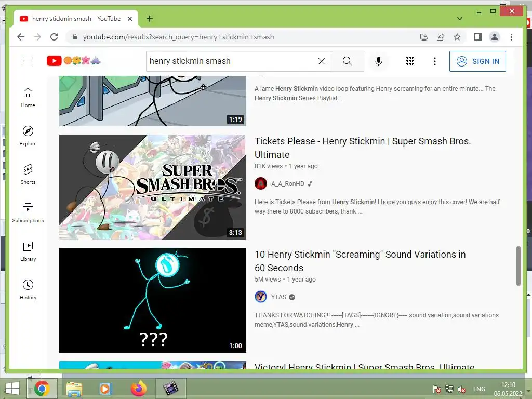Image resolution: width=532 pixels, height=399 pixels.
Task: Click the network tray icon
Action: [449, 389]
